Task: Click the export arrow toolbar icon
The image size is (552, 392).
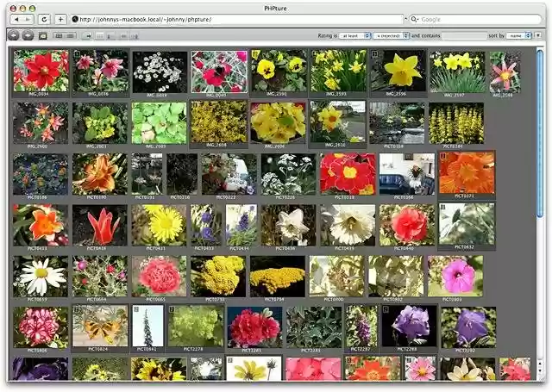Action: tap(88, 36)
